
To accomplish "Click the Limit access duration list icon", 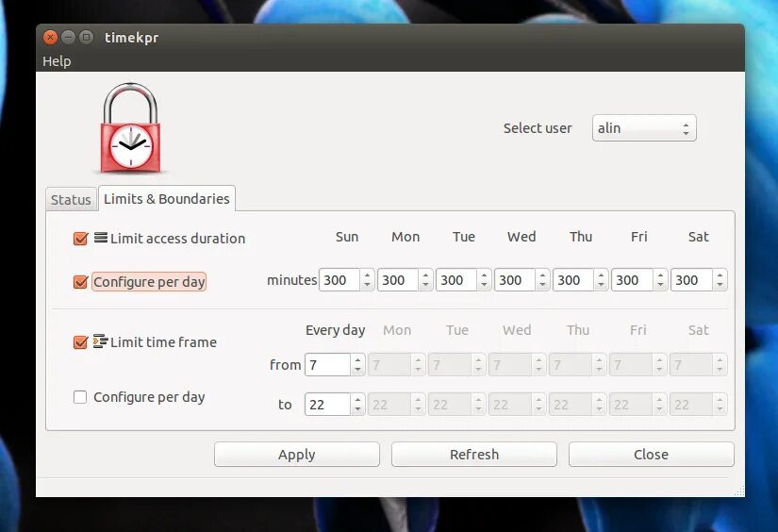I will point(101,238).
